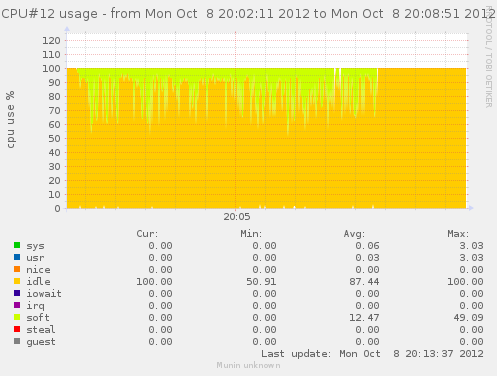This screenshot has height=376, width=497.
Task: Click the green sys legend color swatch
Action: pos(17,245)
